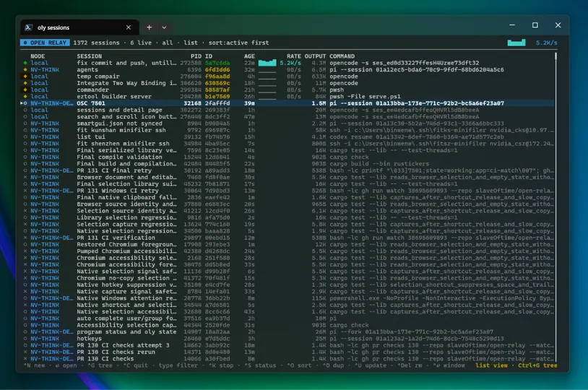Image resolution: width=588 pixels, height=390 pixels.
Task: Click the x marker on Browser document row
Action: (25, 178)
